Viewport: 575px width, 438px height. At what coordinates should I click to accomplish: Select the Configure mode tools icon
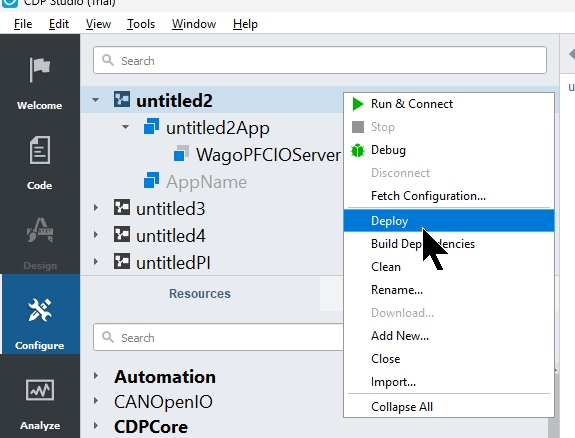pyautogui.click(x=40, y=310)
